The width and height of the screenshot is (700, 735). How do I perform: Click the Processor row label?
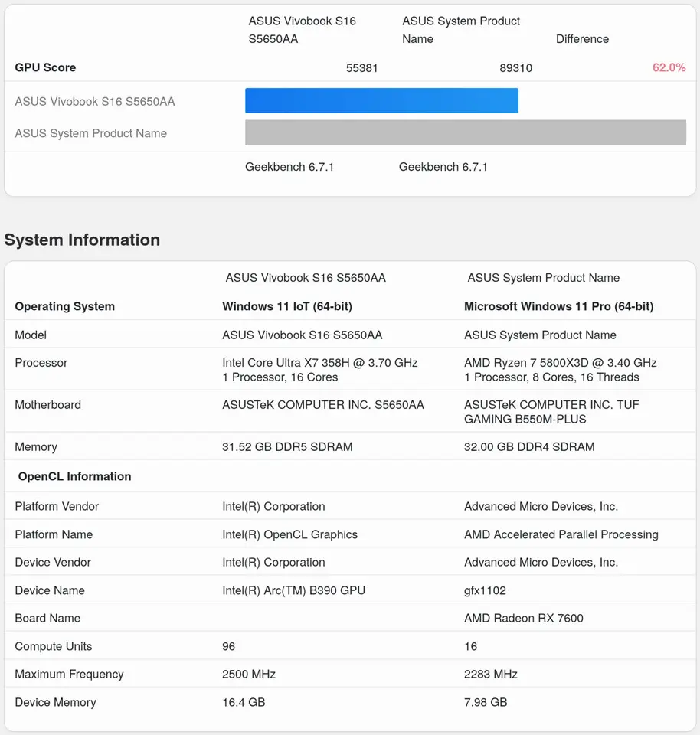[41, 363]
